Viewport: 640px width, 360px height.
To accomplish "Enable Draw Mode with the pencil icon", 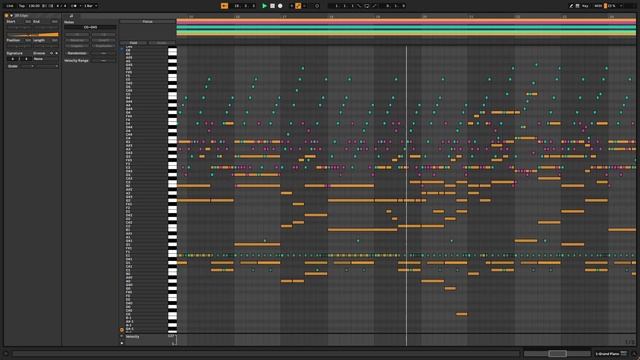I will click(x=571, y=6).
